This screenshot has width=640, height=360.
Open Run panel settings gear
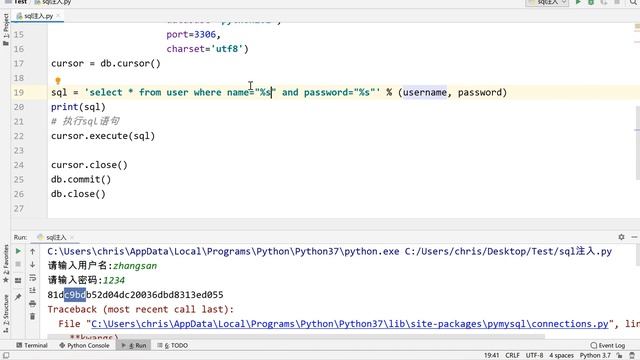(621, 237)
